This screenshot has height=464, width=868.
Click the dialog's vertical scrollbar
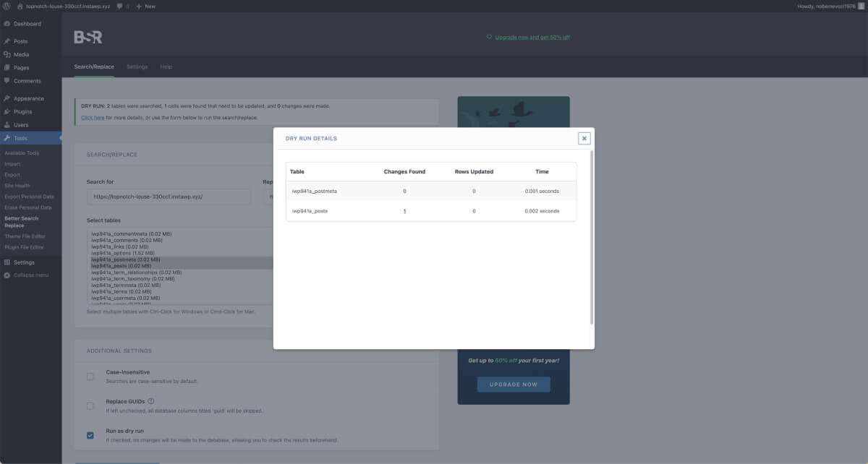pyautogui.click(x=592, y=237)
